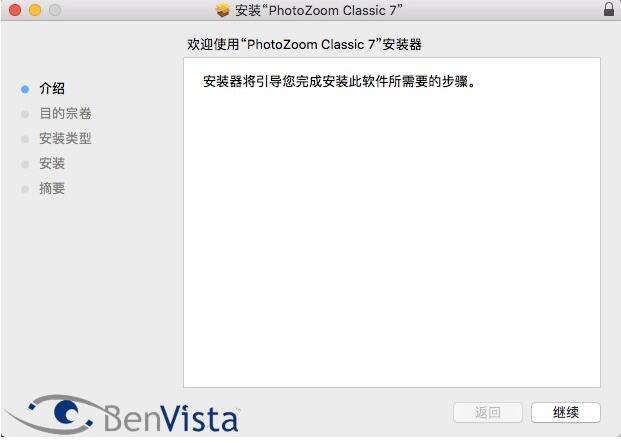Screen dimensions: 621x443
Task: Click the installer package icon in title
Action: click(x=223, y=10)
